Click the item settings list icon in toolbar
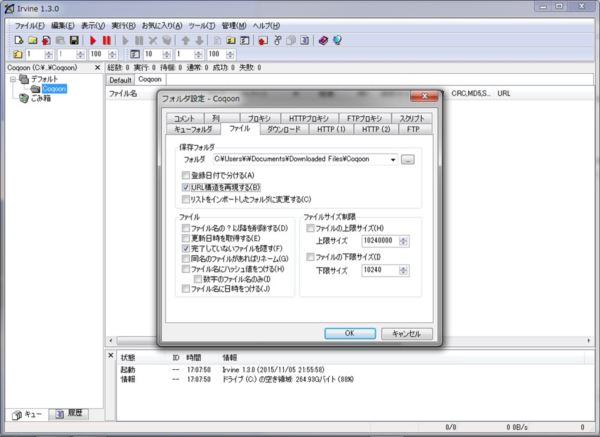The height and width of the screenshot is (437, 600). tap(245, 40)
